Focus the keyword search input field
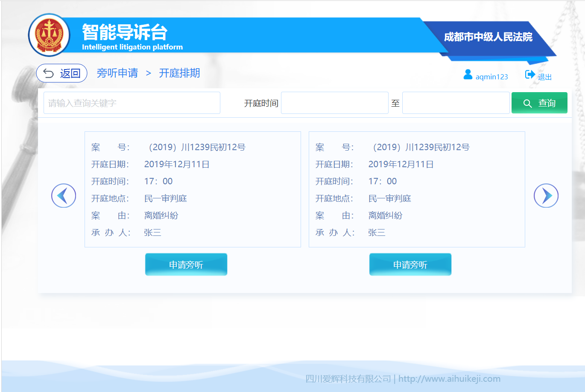Viewport: 585px width, 392px height. pos(132,103)
